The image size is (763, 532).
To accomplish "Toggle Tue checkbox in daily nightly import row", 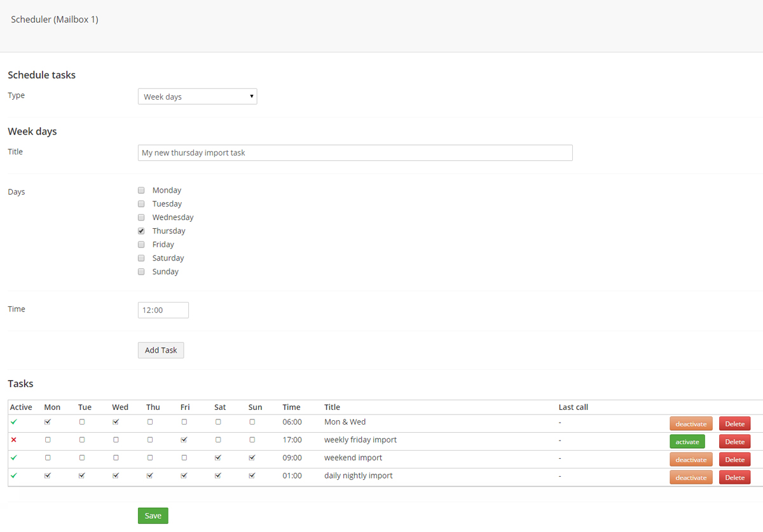I will click(82, 475).
